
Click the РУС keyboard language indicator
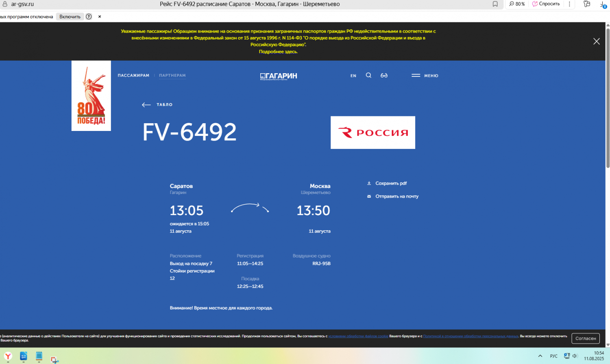pyautogui.click(x=554, y=356)
